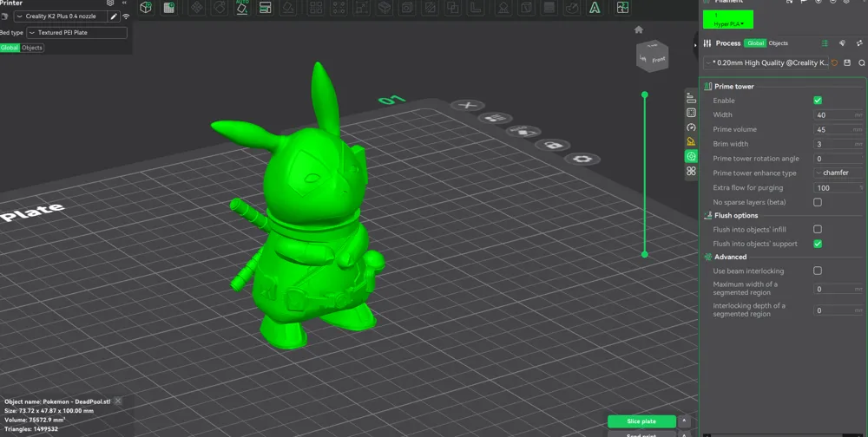
Task: Uncheck the Prime tower Enable checkbox
Action: coord(818,100)
